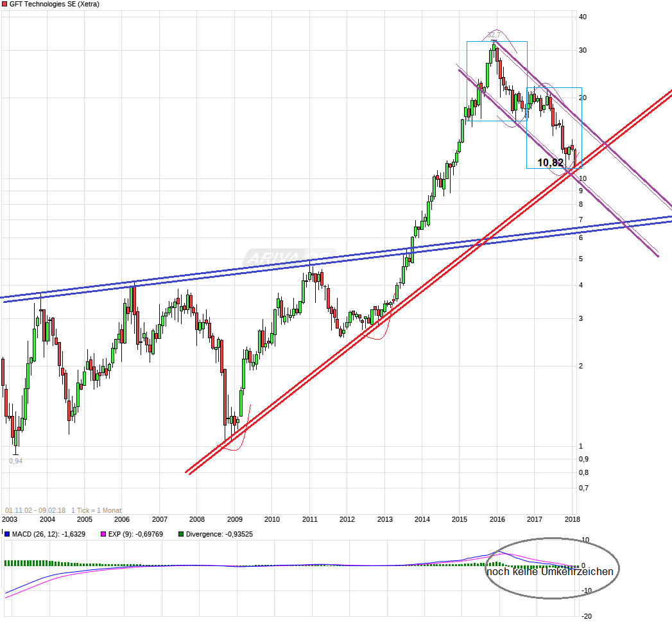This screenshot has height=629, width=672.
Task: Select the blue MACD legend square
Action: (x=6, y=533)
